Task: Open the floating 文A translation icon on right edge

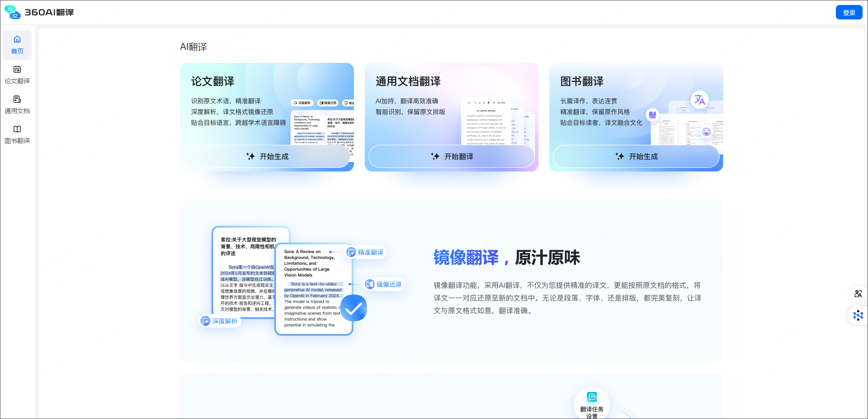Action: [858, 294]
